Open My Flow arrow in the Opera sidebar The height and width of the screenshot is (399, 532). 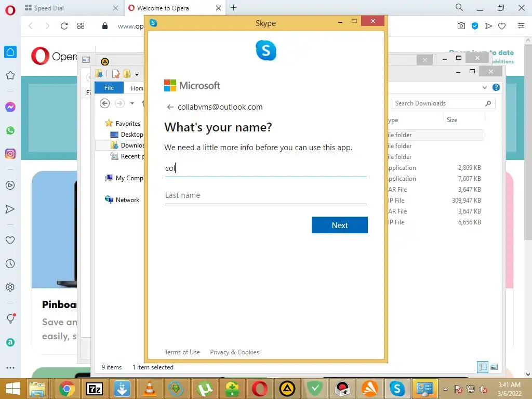(x=10, y=209)
